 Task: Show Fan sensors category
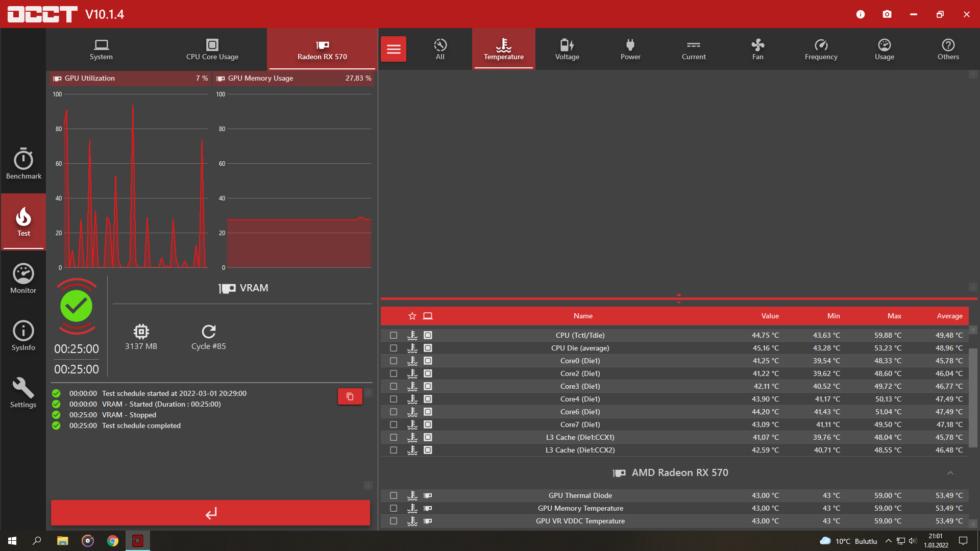(x=757, y=49)
